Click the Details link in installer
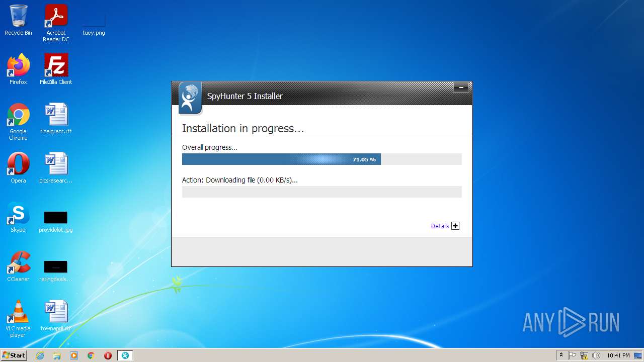 pos(440,226)
